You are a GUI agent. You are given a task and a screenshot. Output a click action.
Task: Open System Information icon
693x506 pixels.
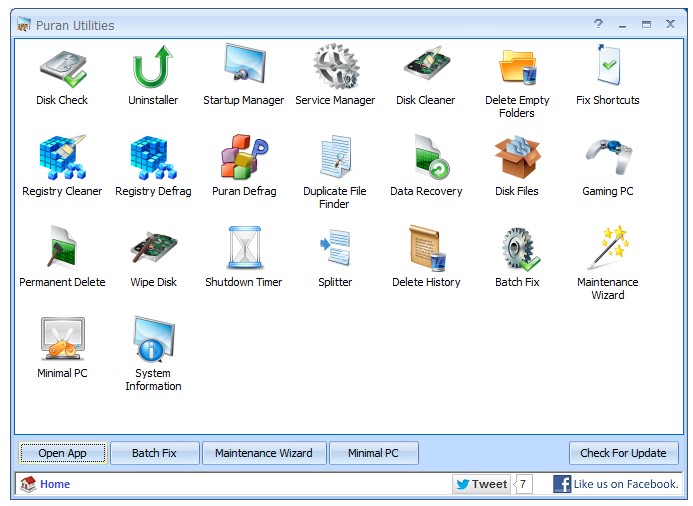point(154,339)
